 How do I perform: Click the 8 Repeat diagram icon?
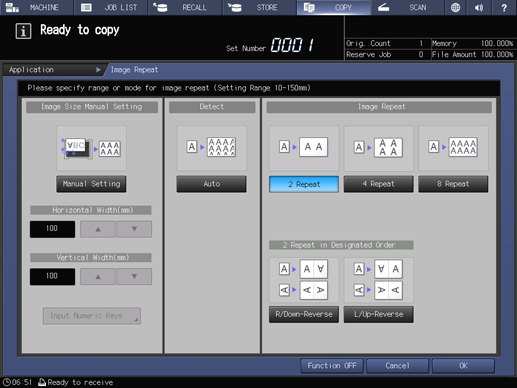pyautogui.click(x=453, y=148)
